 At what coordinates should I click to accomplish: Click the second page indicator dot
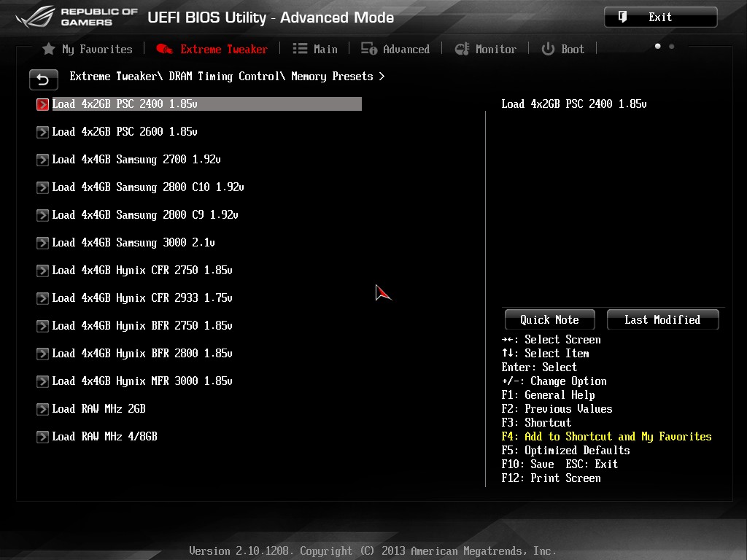click(671, 46)
